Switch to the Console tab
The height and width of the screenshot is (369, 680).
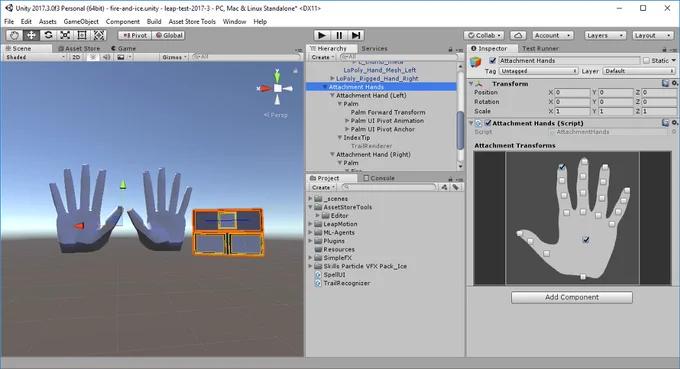[x=379, y=178]
